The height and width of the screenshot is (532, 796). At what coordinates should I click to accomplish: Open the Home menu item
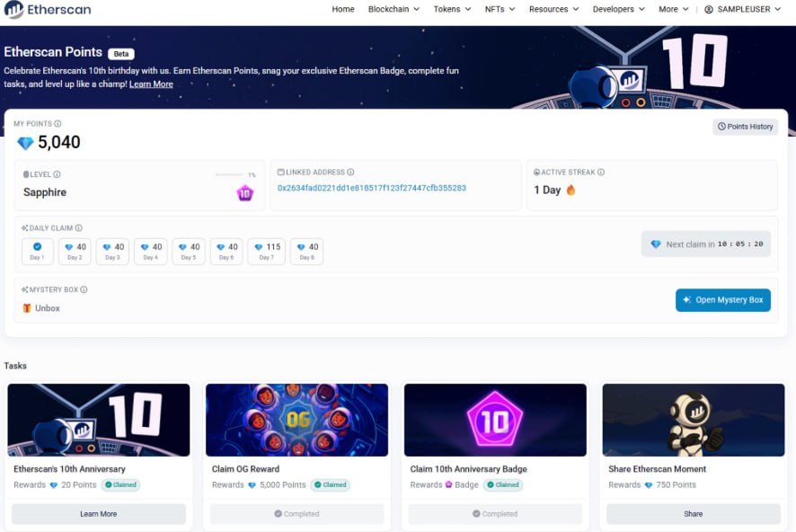(x=342, y=9)
